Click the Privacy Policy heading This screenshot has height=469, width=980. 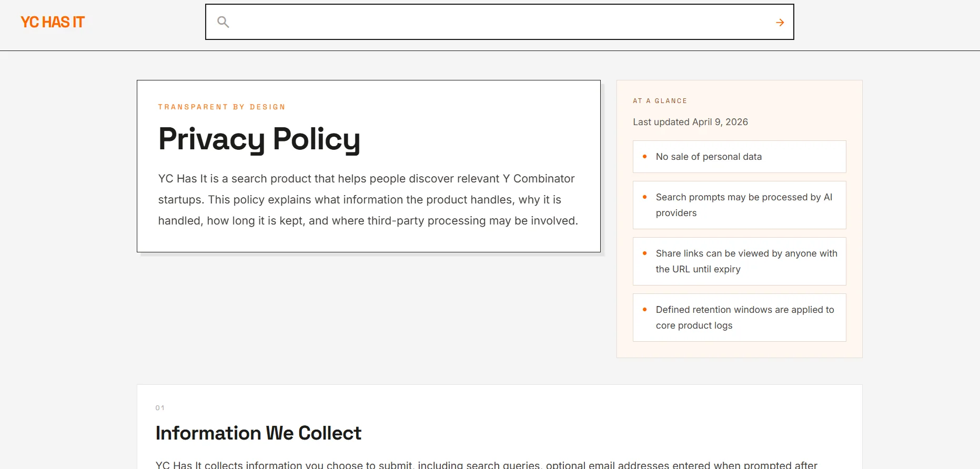pyautogui.click(x=259, y=139)
